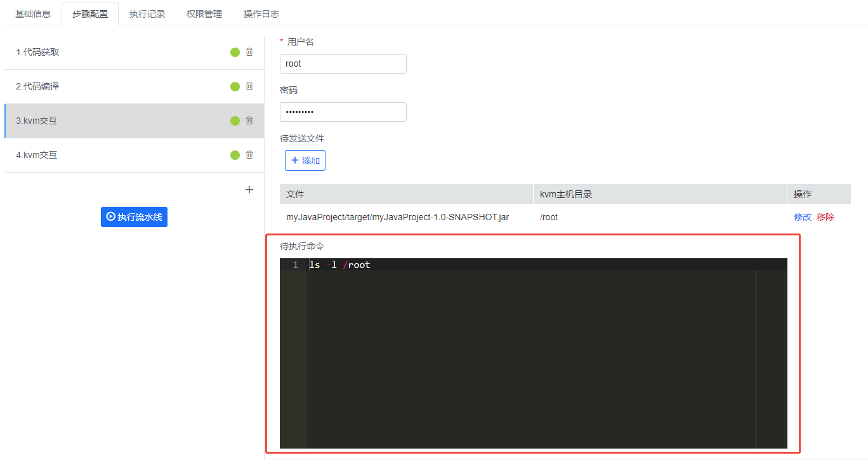
Task: Delete step 1.代码获取 with trash icon
Action: (x=249, y=52)
